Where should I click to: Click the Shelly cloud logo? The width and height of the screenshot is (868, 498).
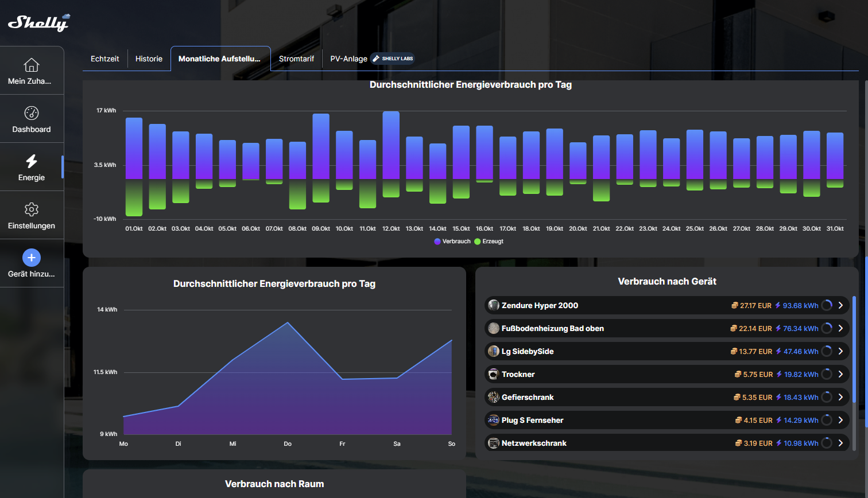(38, 22)
